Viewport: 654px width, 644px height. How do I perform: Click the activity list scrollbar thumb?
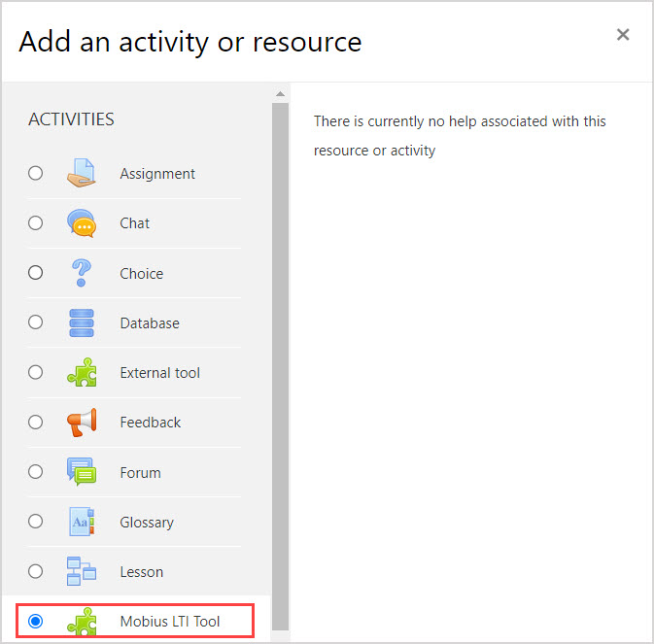pyautogui.click(x=280, y=367)
